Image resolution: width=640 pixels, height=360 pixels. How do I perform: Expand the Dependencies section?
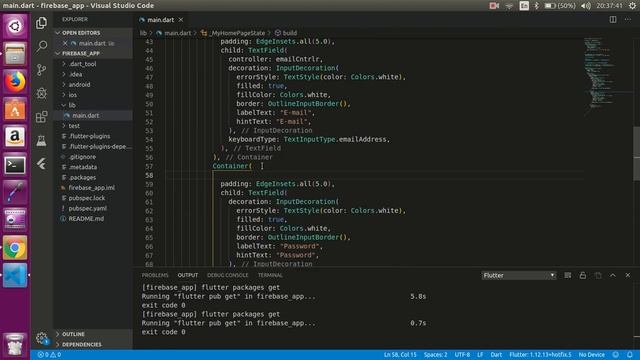click(x=93, y=344)
